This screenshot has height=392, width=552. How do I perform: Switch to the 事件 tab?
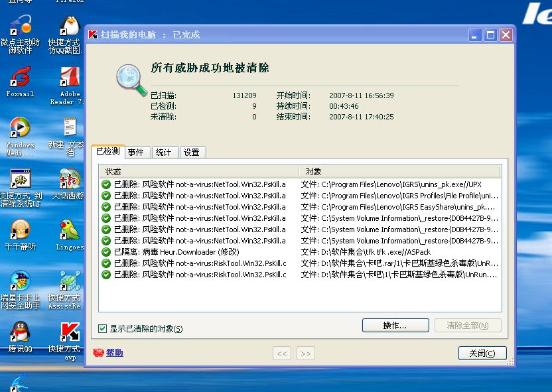coord(137,152)
